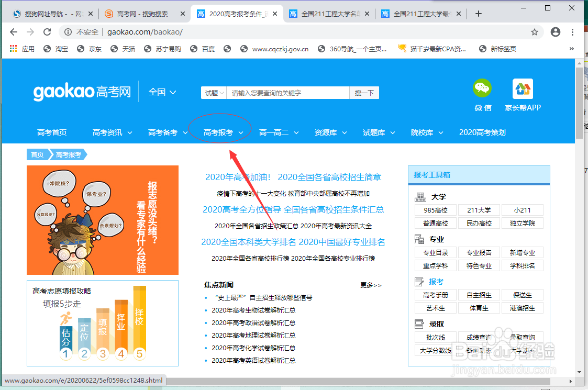Reload the page in Chrome

(x=47, y=32)
